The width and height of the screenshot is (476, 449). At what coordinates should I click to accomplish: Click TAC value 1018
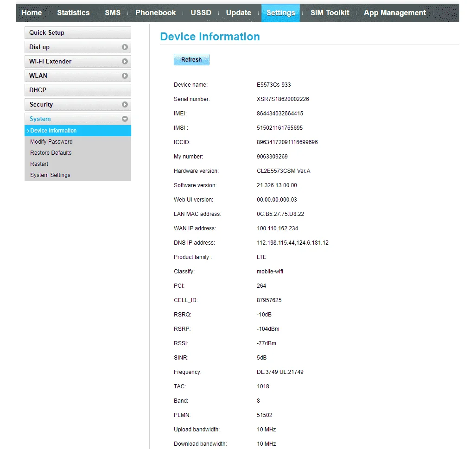pyautogui.click(x=263, y=386)
